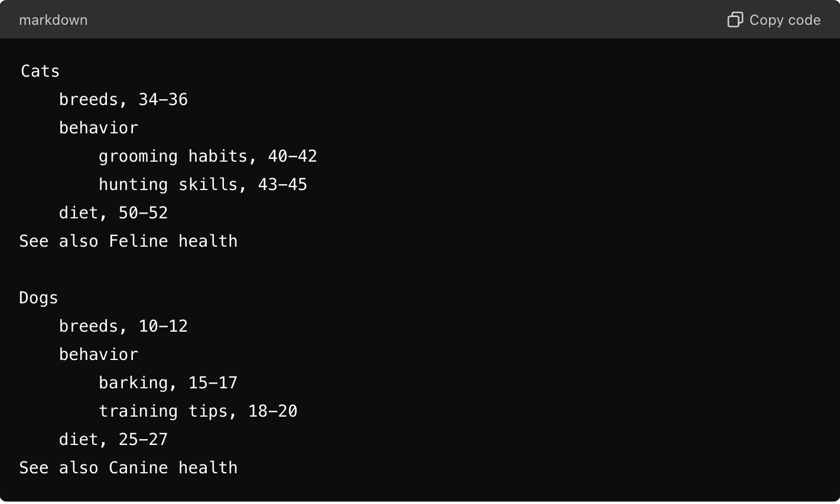Click 'See also Canine health' cross-reference

pyautogui.click(x=128, y=467)
